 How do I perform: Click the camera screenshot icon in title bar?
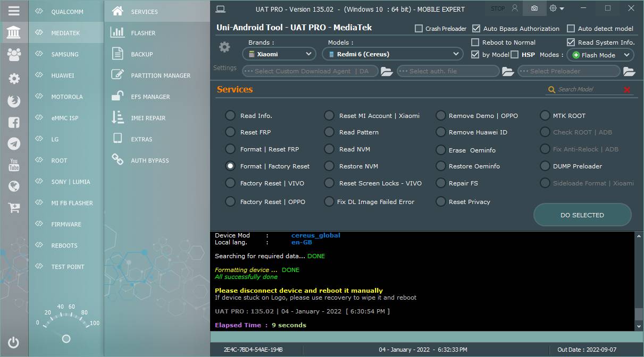click(x=534, y=8)
